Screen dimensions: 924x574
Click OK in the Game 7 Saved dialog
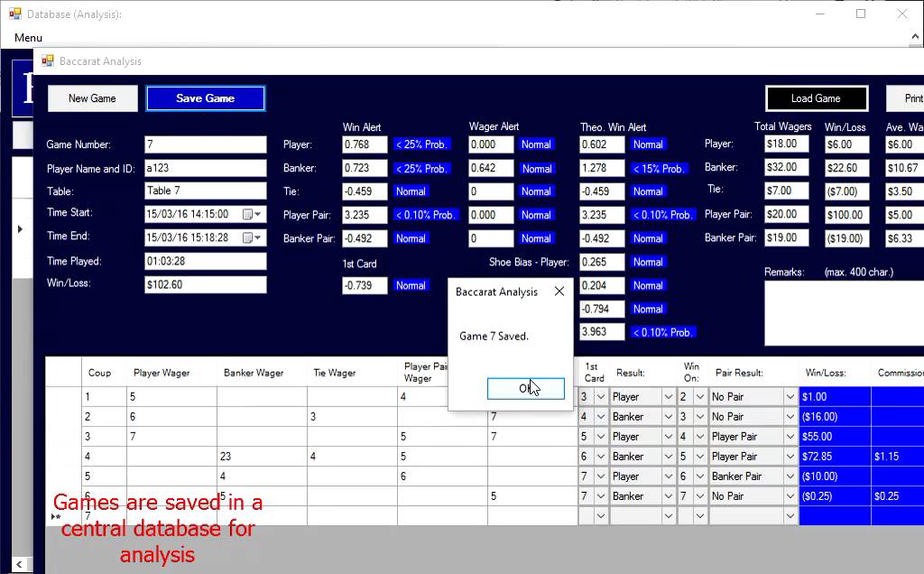(526, 388)
